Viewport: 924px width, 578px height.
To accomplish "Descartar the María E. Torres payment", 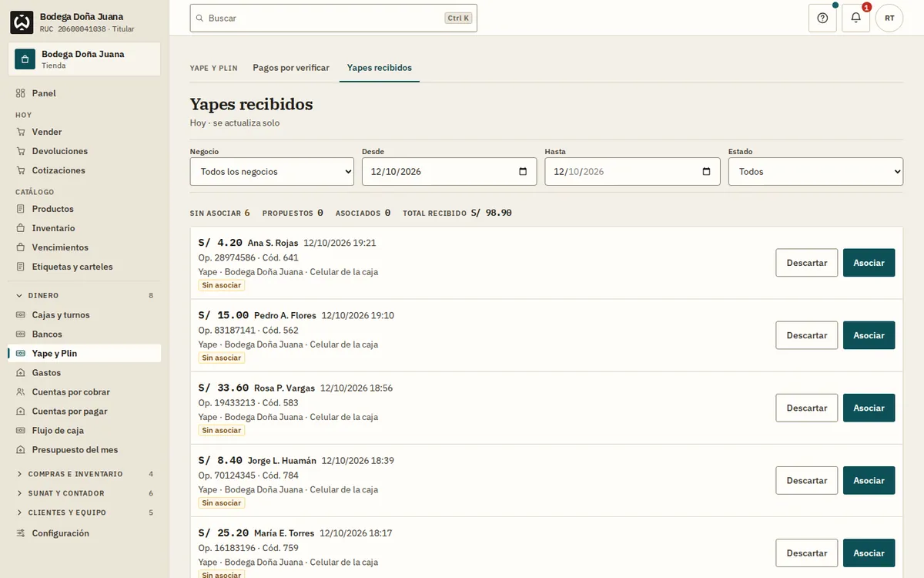I will [x=806, y=553].
